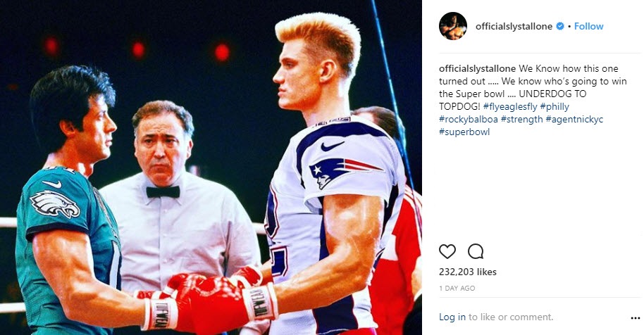This screenshot has width=644, height=335.
Task: Open the three-dots more options menu
Action: pos(635,318)
